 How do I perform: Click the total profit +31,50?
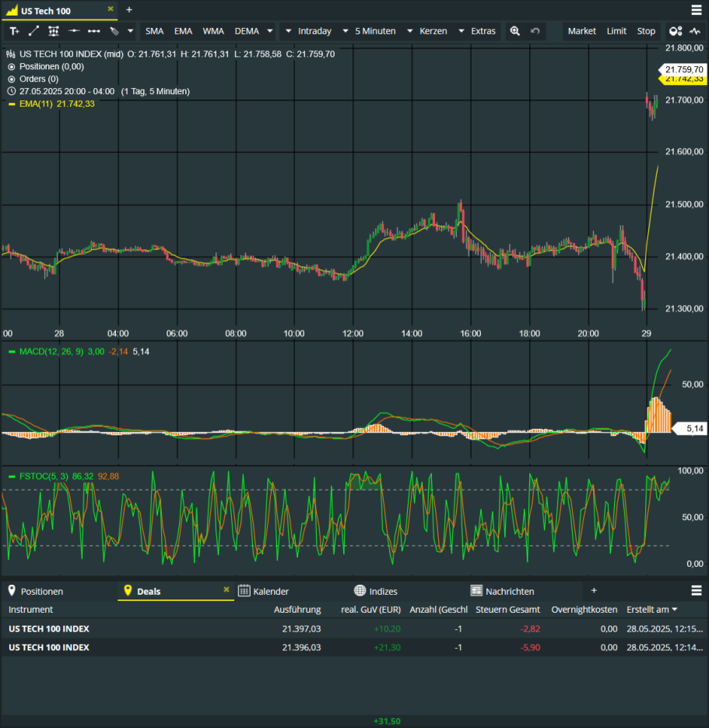point(387,721)
